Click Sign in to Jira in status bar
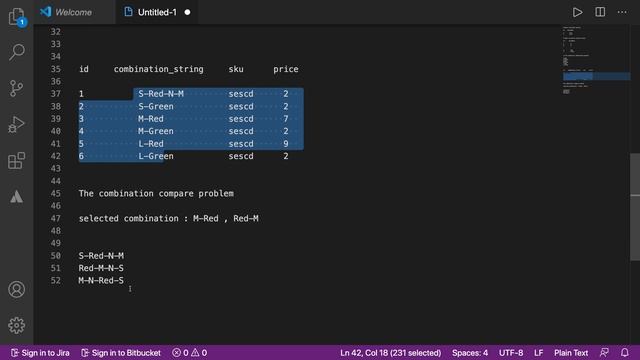Image resolution: width=640 pixels, height=360 pixels. 40,353
